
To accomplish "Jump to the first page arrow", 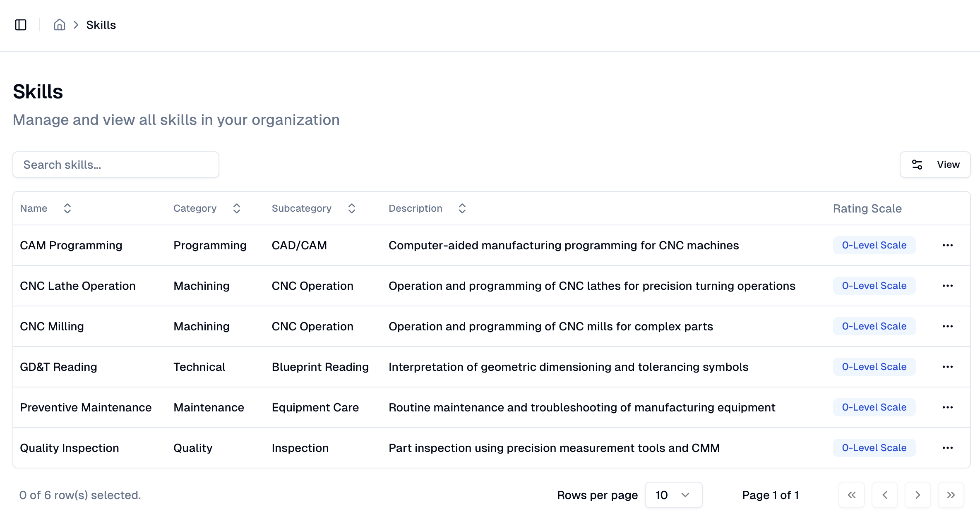I will coord(851,495).
